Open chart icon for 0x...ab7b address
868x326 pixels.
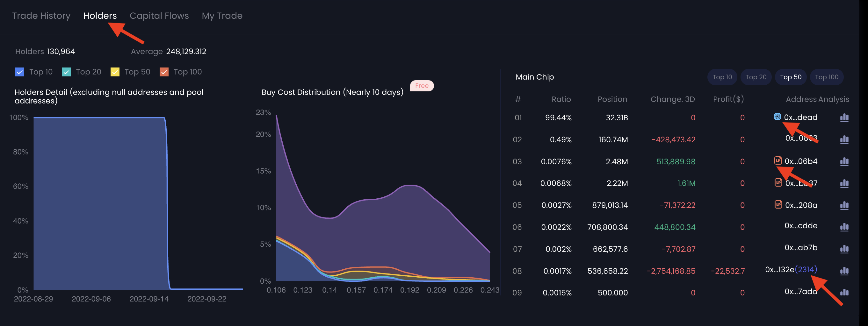(844, 249)
